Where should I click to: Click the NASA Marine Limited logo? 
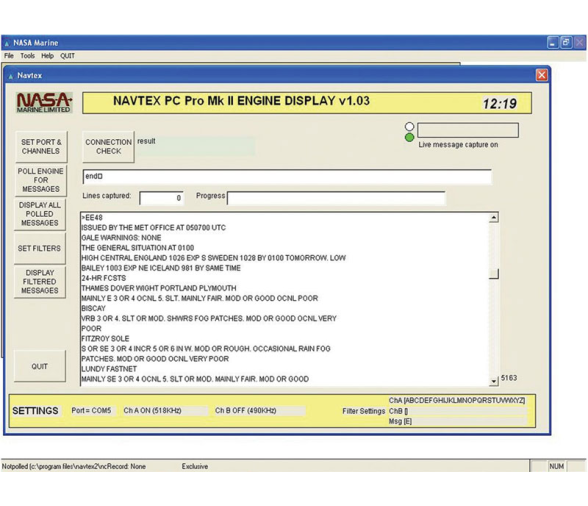point(44,102)
